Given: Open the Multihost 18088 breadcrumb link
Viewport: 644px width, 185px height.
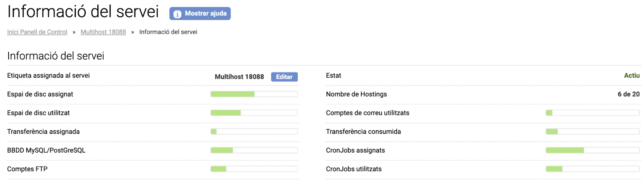Looking at the screenshot, I should 103,32.
